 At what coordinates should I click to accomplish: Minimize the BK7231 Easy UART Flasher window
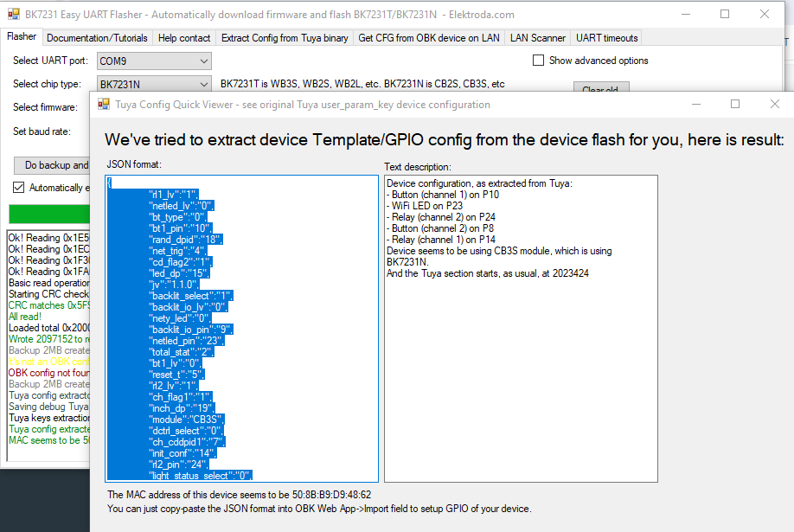[686, 14]
